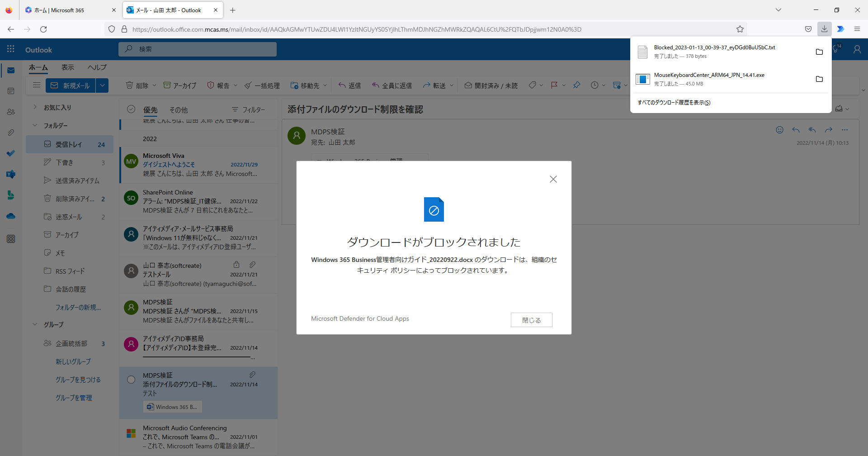868x456 pixels.
Task: Click the flag icon in toolbar
Action: (554, 85)
